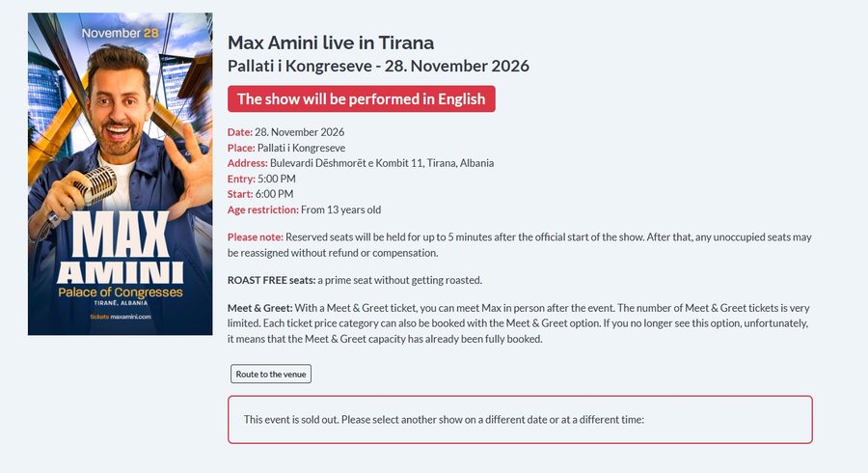Image resolution: width=868 pixels, height=473 pixels.
Task: Click the ROAST FREE seats description
Action: [355, 280]
